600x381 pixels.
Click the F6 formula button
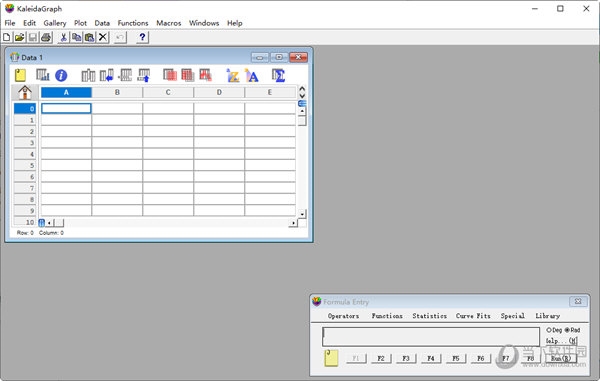pyautogui.click(x=481, y=358)
